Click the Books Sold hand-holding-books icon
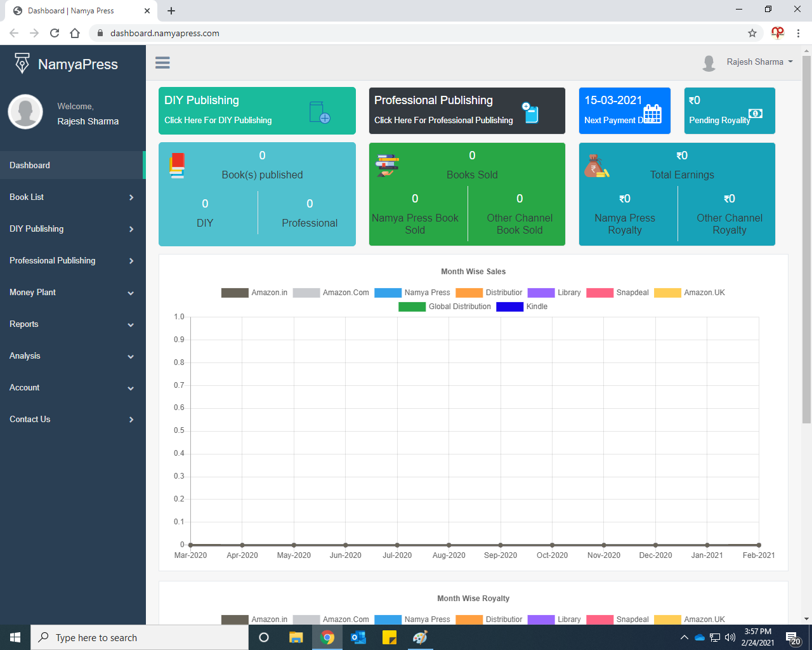This screenshot has height=650, width=812. coord(387,165)
